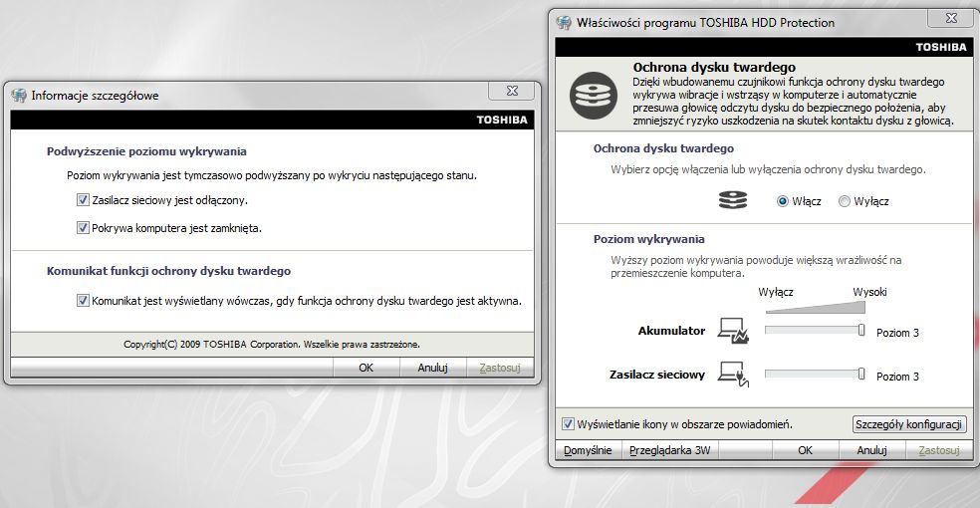The width and height of the screenshot is (980, 508).
Task: Click the Akumulator detection level slider
Action: point(815,330)
